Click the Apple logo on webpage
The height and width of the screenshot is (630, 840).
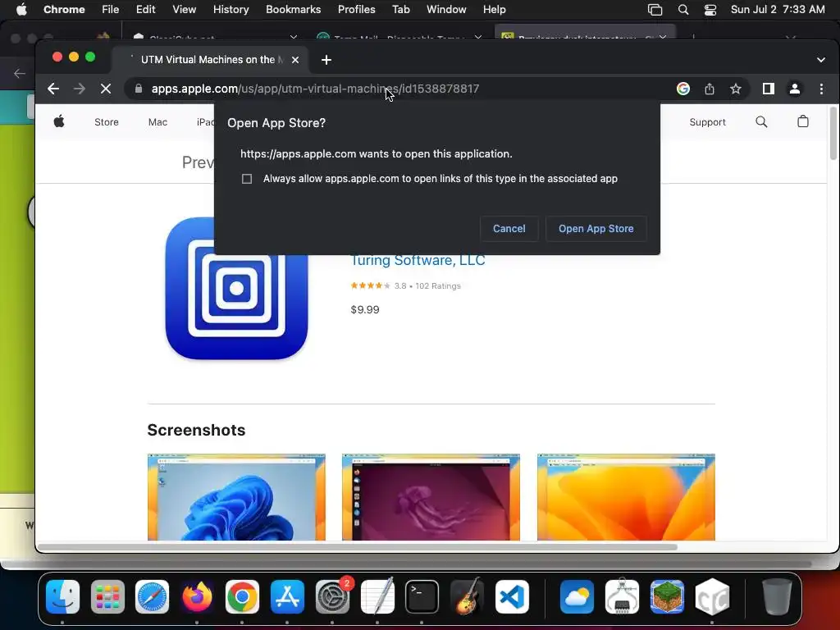click(59, 121)
